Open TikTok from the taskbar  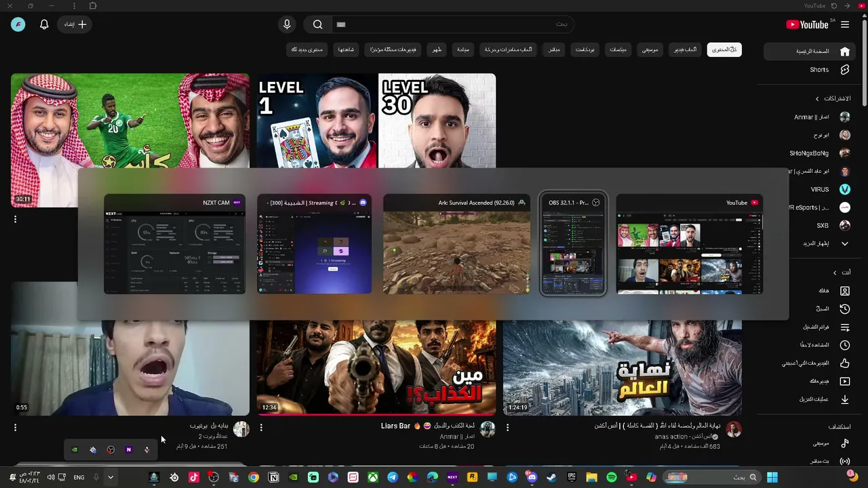[194, 477]
